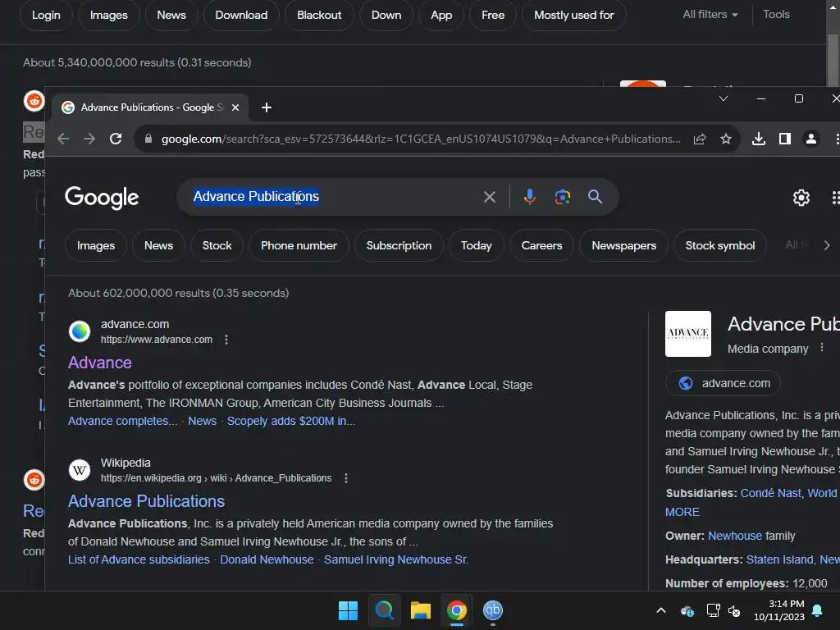Click the Chrome address bar URL
This screenshot has height=630, width=840.
click(421, 139)
